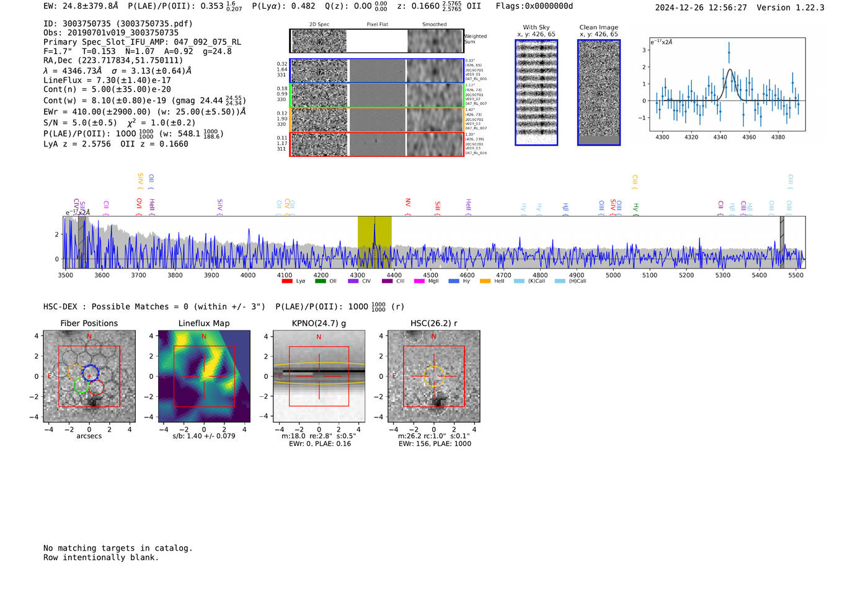Click the blue-bordered fiber 047_RL_006 spectrum row
This screenshot has width=868, height=591.
tap(376, 71)
